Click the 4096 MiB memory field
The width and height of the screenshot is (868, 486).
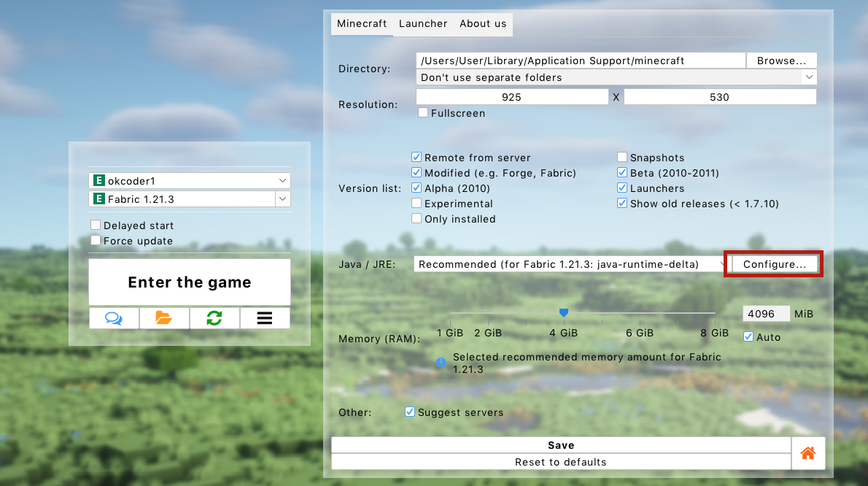766,314
